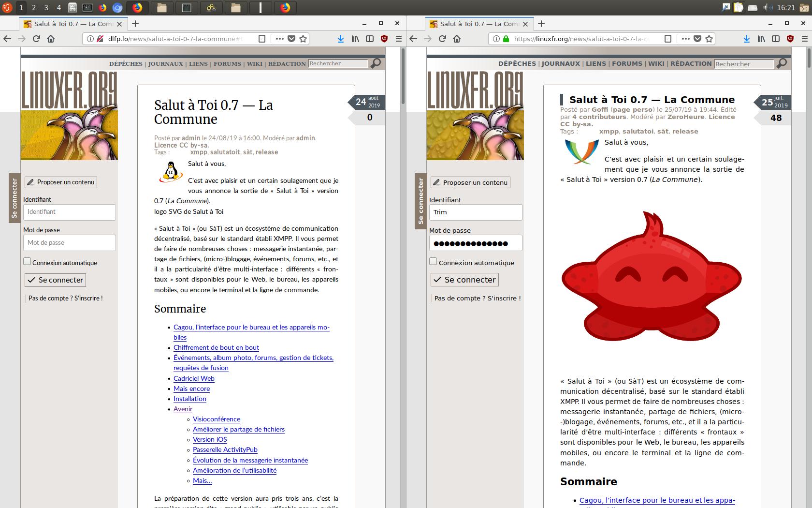Image resolution: width=812 pixels, height=508 pixels.
Task: Bookmark the linuxfr.org page with the star
Action: [709, 39]
